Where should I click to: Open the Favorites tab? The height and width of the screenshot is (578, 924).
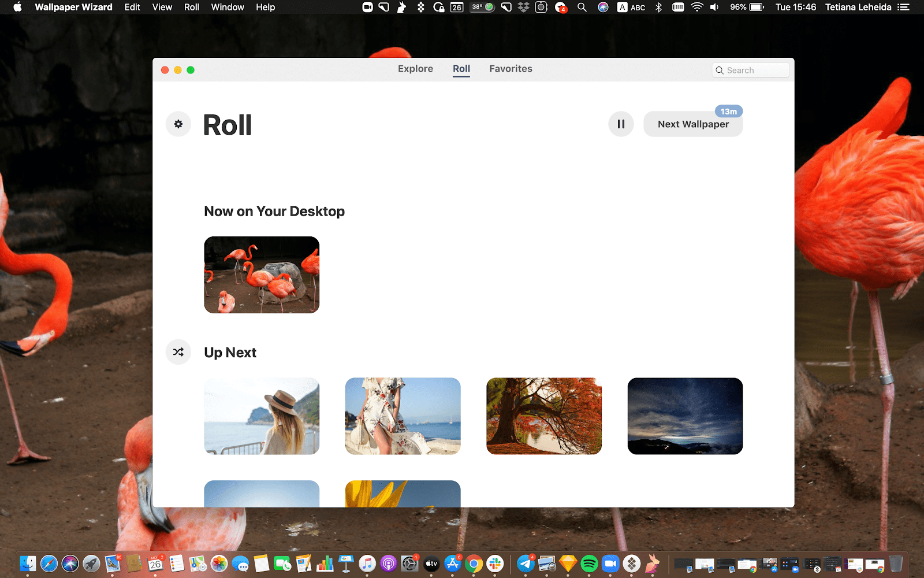(x=511, y=69)
